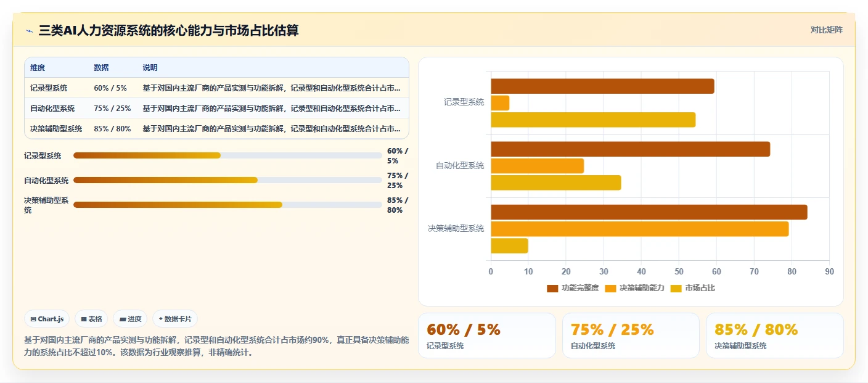
Task: Click 决策辅助型系统 功能完整度 chart bar
Action: coord(649,212)
